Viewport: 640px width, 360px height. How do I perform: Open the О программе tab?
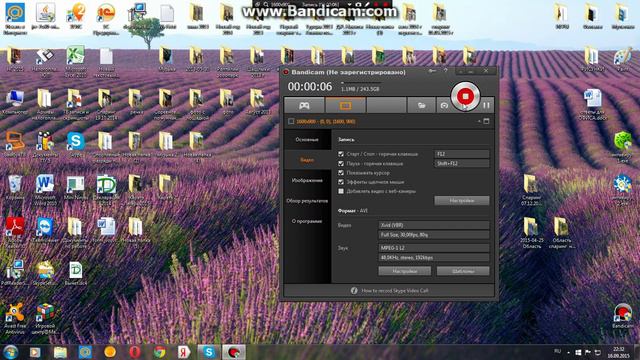click(307, 221)
